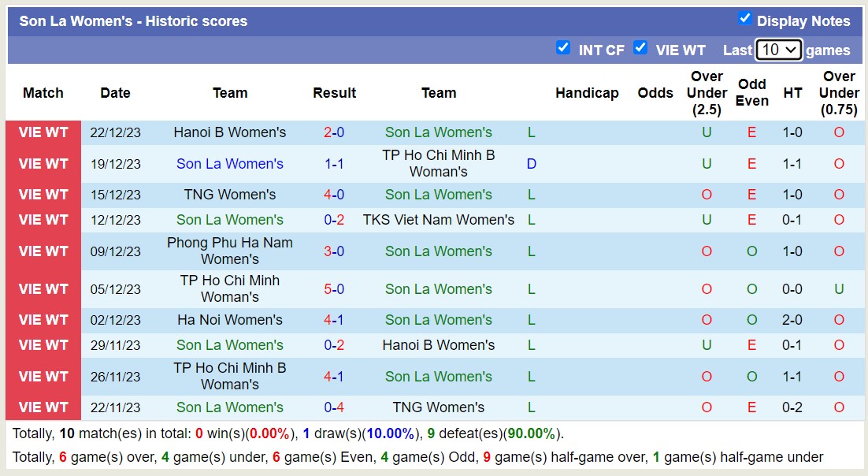Click the Odd Even column header
This screenshot has height=476, width=868.
click(x=751, y=93)
